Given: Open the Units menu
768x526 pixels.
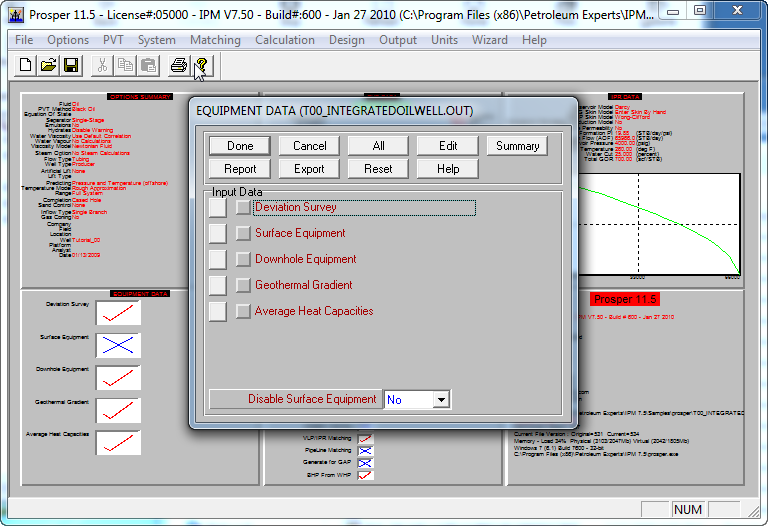Looking at the screenshot, I should 444,40.
